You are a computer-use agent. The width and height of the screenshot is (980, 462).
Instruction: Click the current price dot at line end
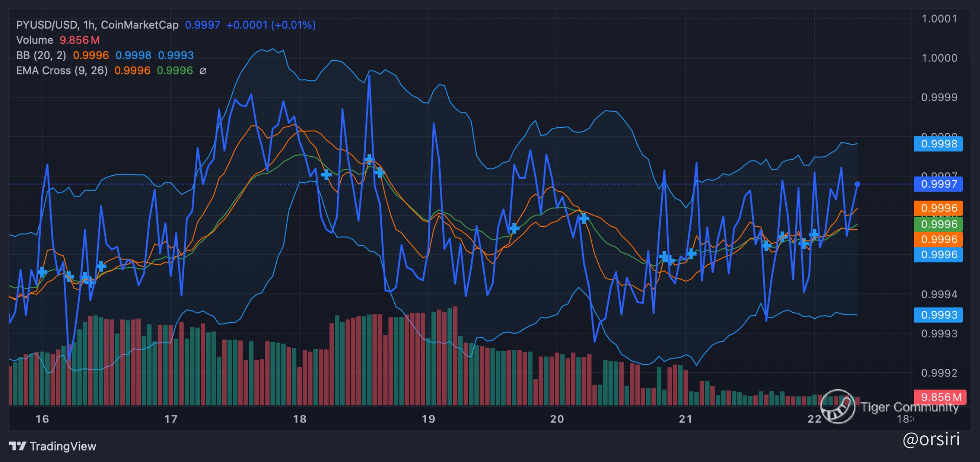coord(857,184)
